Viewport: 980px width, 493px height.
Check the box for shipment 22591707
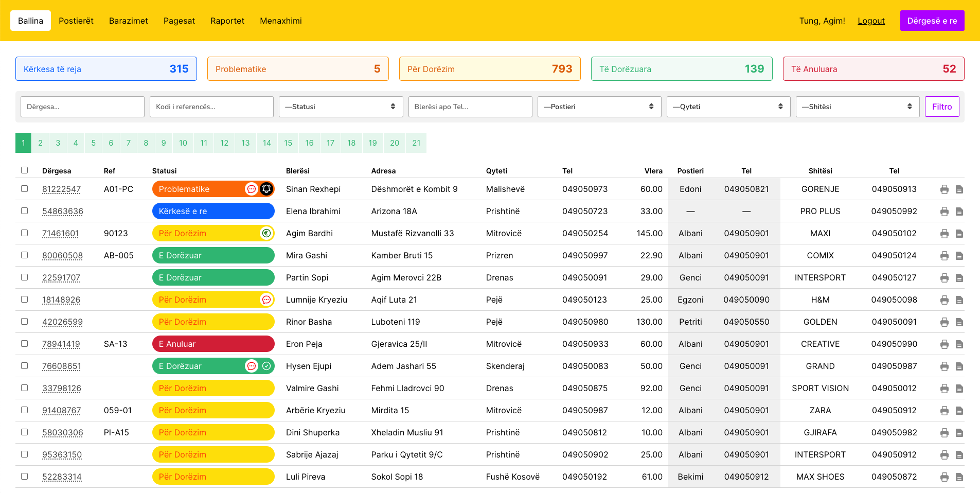click(x=24, y=277)
